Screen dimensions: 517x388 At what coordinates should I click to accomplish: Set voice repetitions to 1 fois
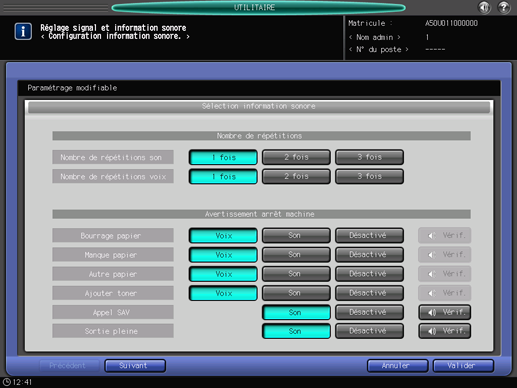click(x=223, y=177)
